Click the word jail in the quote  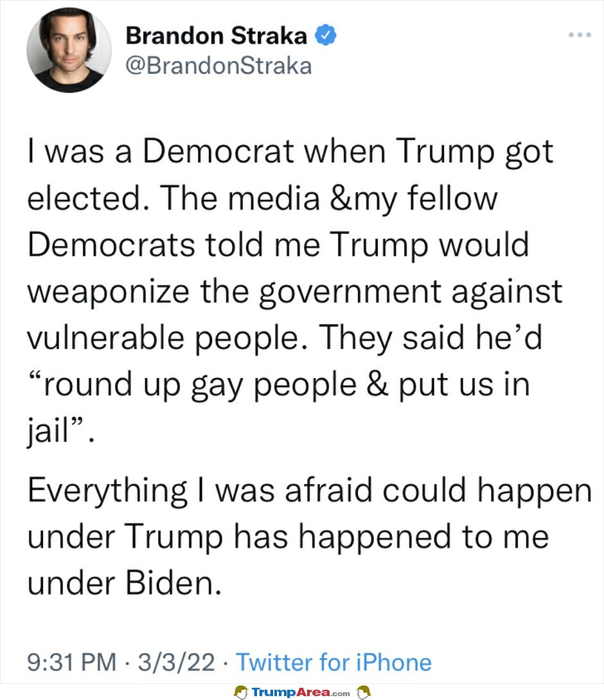(49, 431)
